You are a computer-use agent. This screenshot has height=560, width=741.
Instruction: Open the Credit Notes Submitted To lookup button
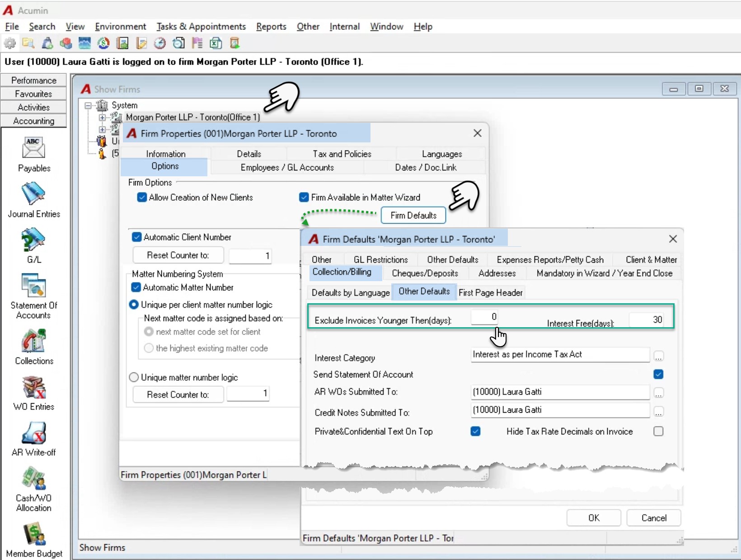pyautogui.click(x=658, y=412)
